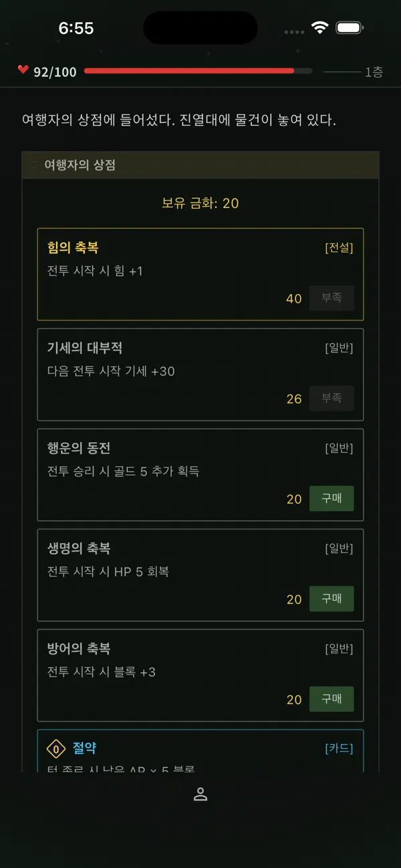Purchase 방어의 축복 via 구매 button
Screen dimensions: 401x868
click(x=331, y=699)
